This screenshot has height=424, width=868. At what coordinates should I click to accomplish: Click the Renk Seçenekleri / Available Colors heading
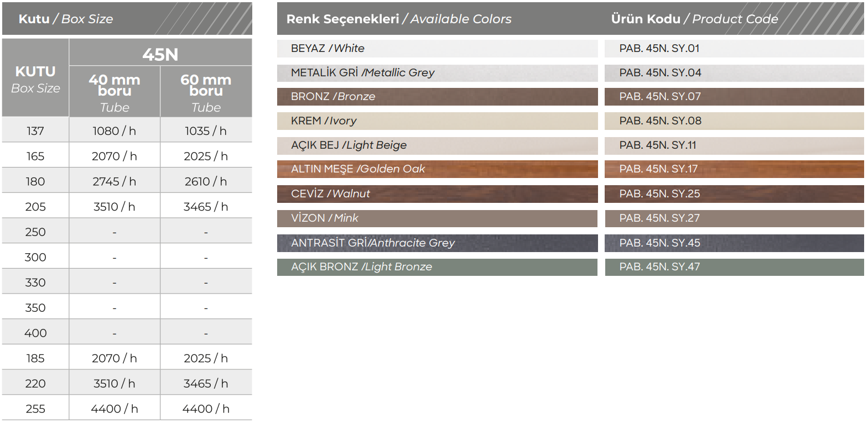(x=399, y=19)
